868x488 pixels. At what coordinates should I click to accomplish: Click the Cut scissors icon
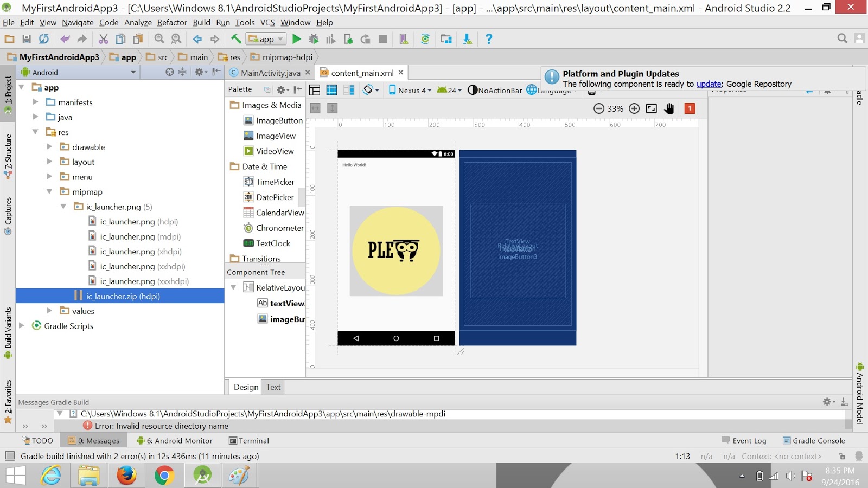click(103, 39)
